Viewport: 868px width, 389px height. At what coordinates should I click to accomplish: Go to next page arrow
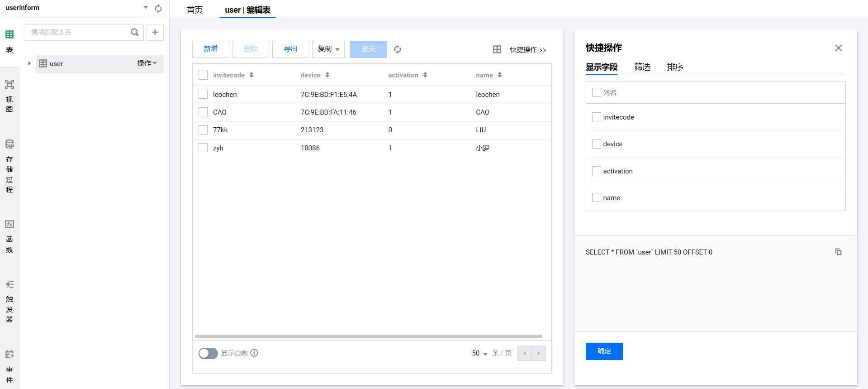pyautogui.click(x=539, y=353)
